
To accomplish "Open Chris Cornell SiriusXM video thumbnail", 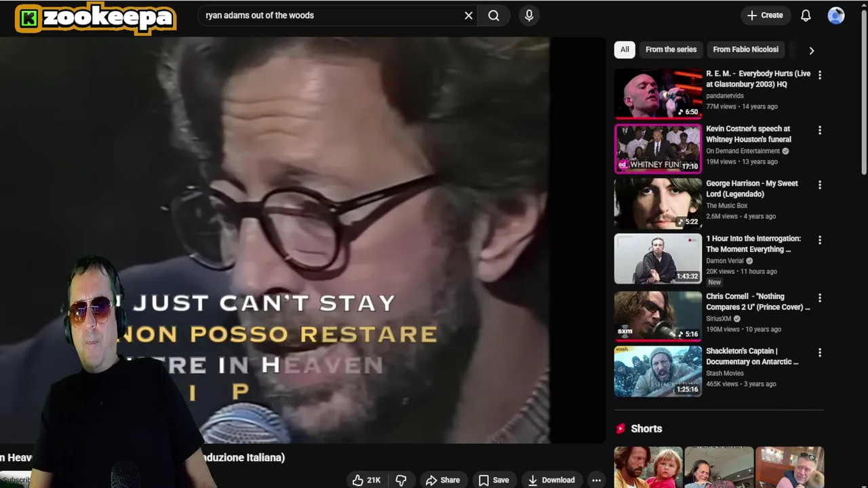I will pos(658,315).
